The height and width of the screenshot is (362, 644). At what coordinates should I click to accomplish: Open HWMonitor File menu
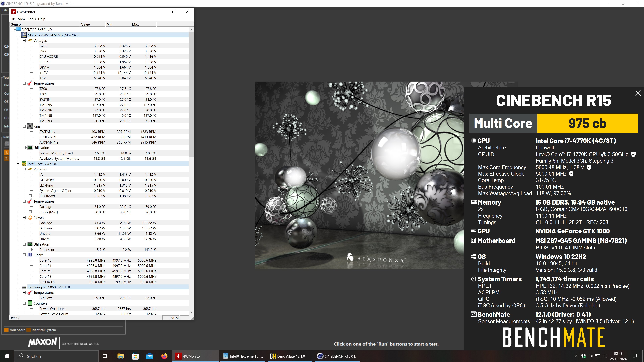(x=13, y=19)
